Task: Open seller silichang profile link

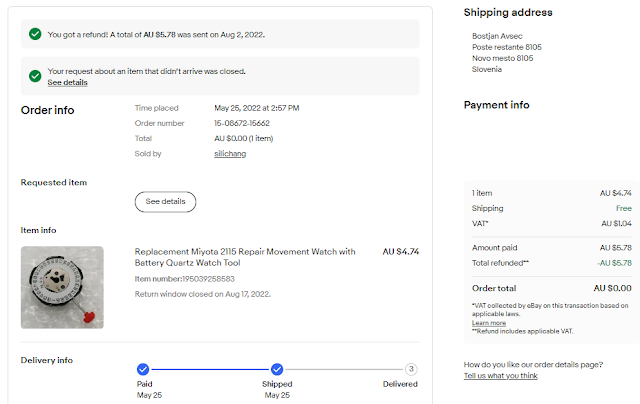Action: 230,154
